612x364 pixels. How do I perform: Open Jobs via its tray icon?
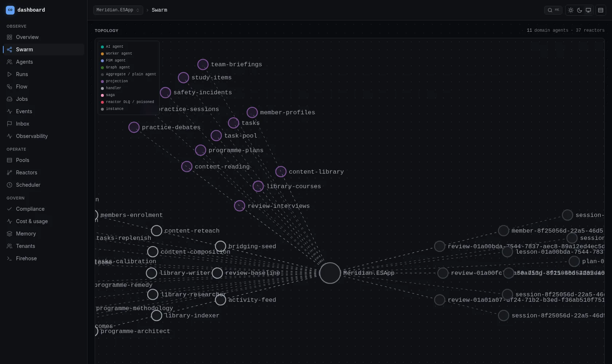(9, 99)
